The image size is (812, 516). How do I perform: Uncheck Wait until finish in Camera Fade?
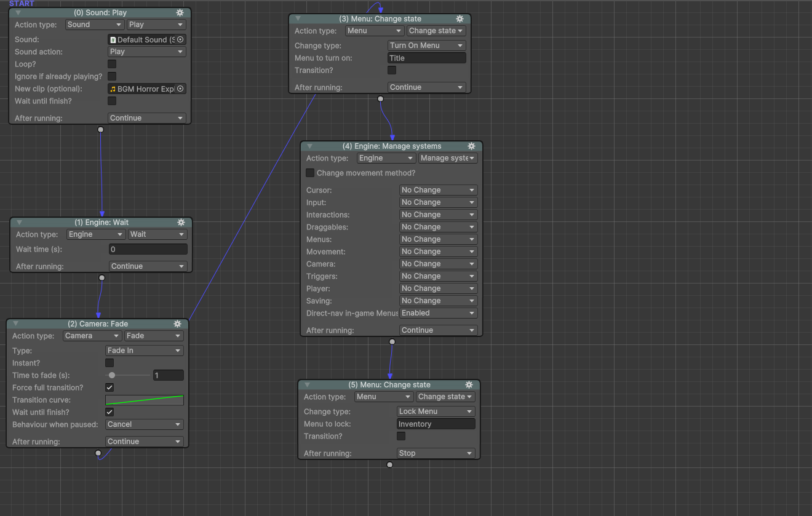point(109,412)
